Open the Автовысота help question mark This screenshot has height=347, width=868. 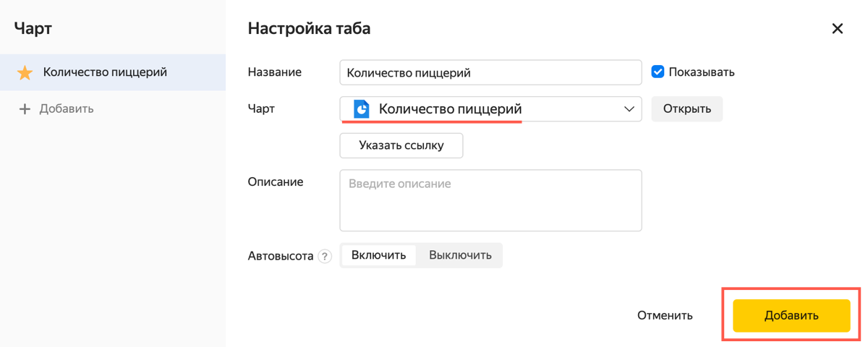coord(325,256)
